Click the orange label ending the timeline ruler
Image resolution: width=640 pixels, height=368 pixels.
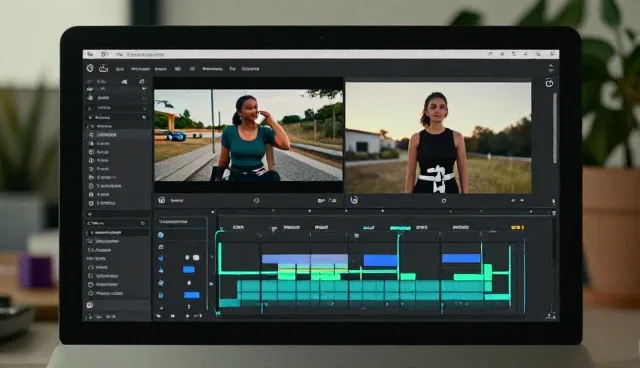[x=517, y=227]
